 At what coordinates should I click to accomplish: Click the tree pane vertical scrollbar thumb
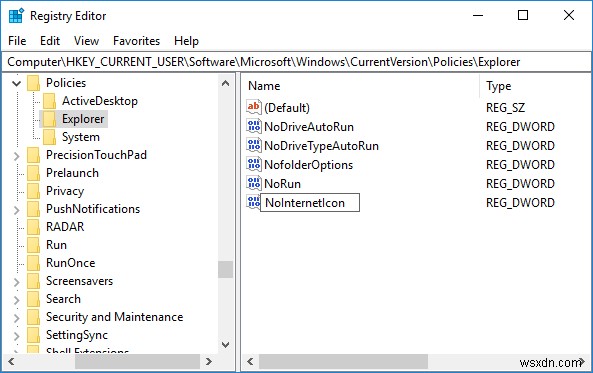(x=225, y=269)
